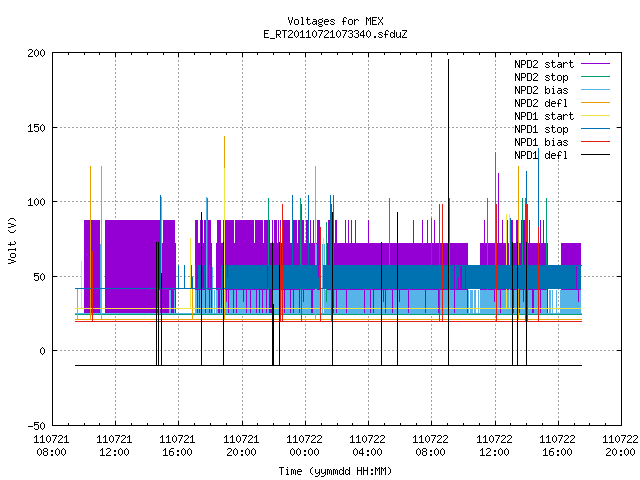Click the 'NPD1 start' legend label

point(544,116)
